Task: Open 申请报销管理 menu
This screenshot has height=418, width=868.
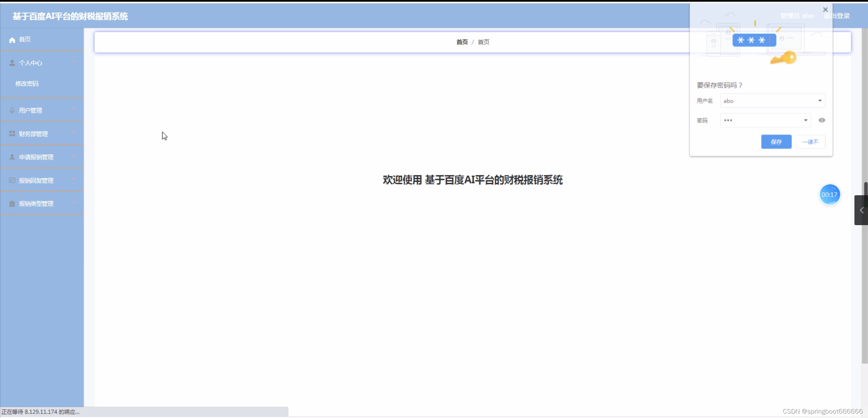Action: coord(42,157)
